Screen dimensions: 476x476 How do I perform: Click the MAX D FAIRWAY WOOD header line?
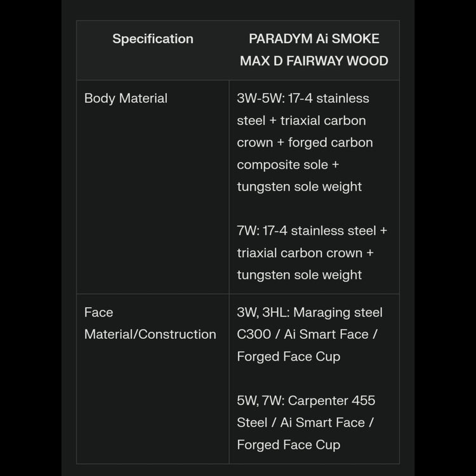(x=314, y=61)
